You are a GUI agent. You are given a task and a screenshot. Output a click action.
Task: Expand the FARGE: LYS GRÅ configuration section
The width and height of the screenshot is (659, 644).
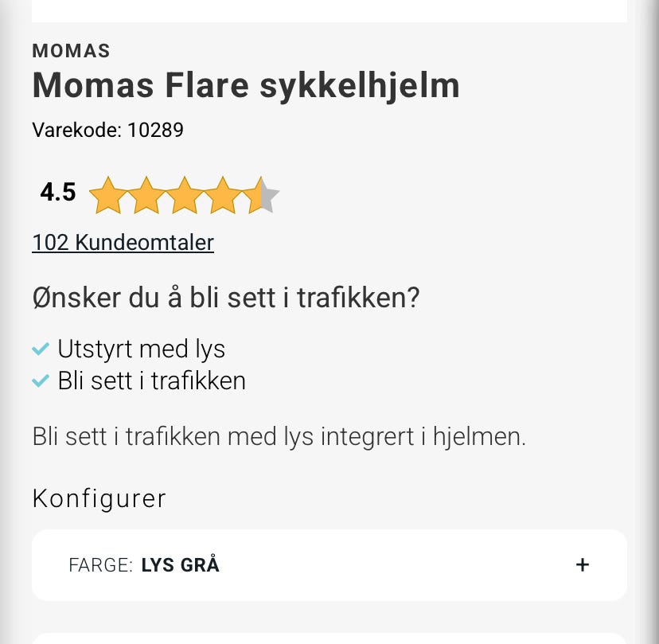click(329, 564)
